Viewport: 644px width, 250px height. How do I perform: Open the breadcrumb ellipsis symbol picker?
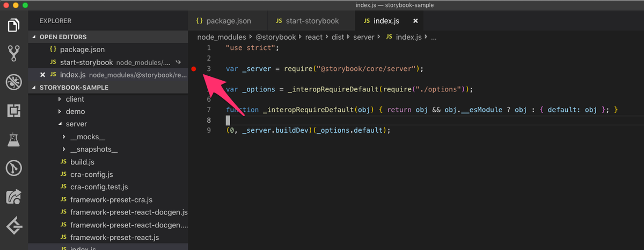click(x=434, y=38)
